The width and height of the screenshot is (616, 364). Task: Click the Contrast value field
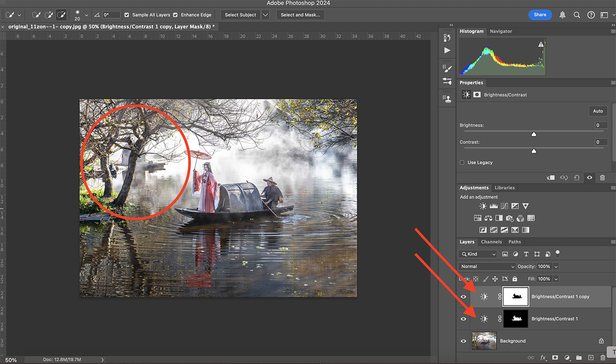[601, 142]
